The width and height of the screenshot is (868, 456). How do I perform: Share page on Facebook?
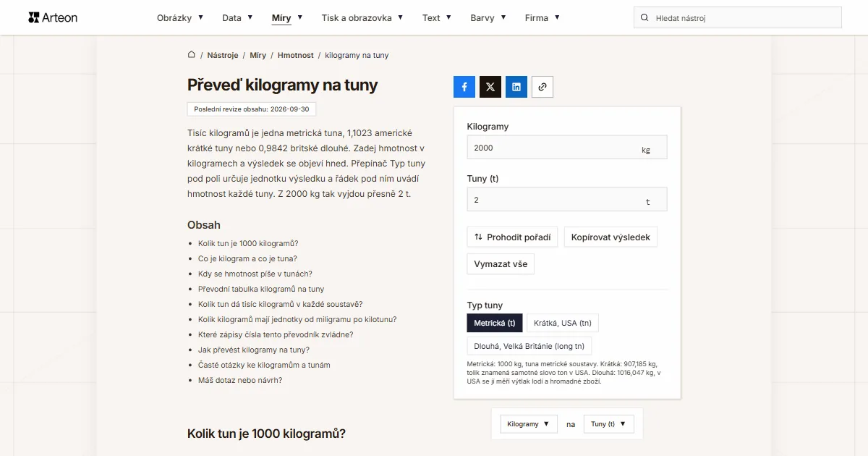(464, 87)
